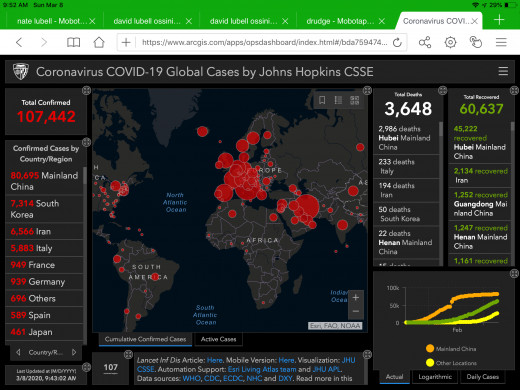520x390 pixels.
Task: Switch to the nate lubell tab
Action: 52,21
